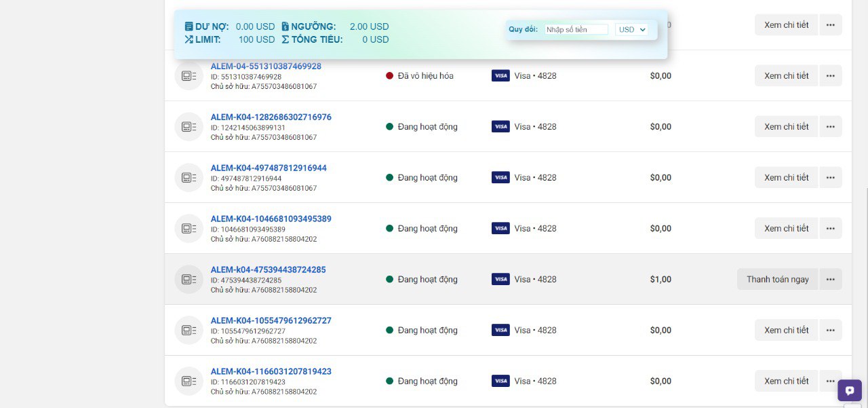
Task: Open more options for ALEM-K04-497487812916944 row
Action: [831, 177]
